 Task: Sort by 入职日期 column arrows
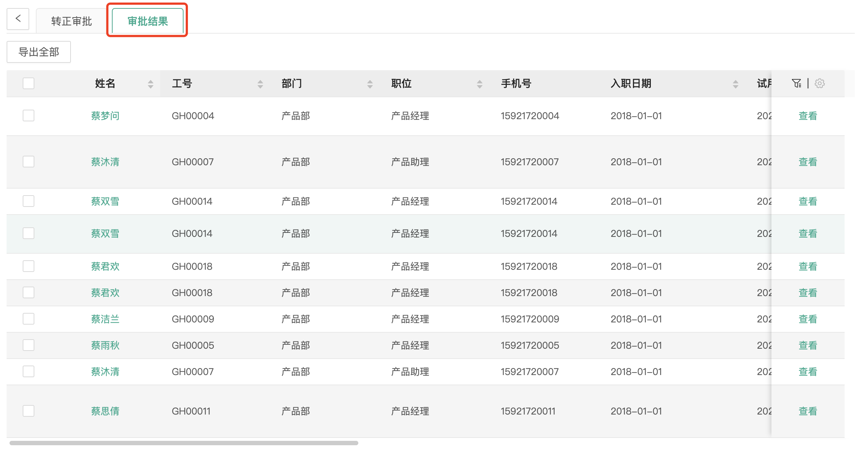(x=736, y=84)
